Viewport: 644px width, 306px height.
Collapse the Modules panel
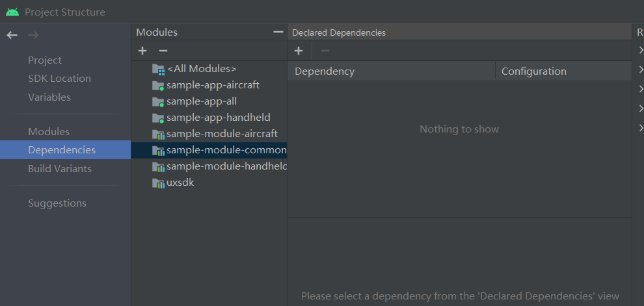tap(278, 32)
